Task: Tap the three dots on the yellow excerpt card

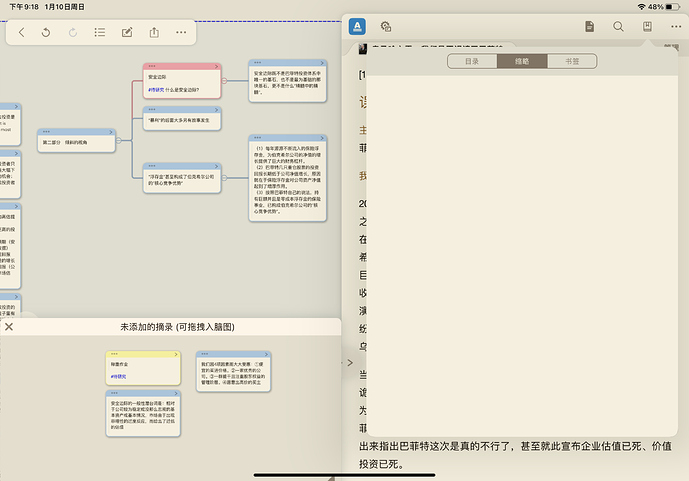Action: point(114,354)
